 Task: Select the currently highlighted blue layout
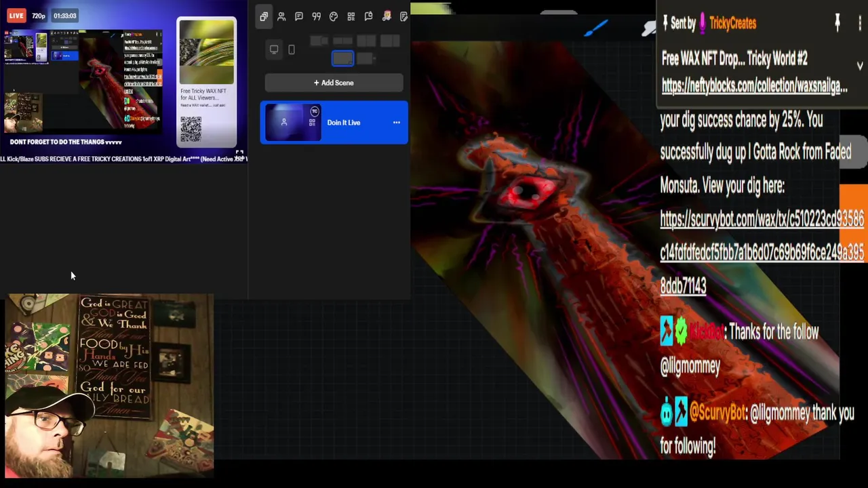pyautogui.click(x=342, y=59)
